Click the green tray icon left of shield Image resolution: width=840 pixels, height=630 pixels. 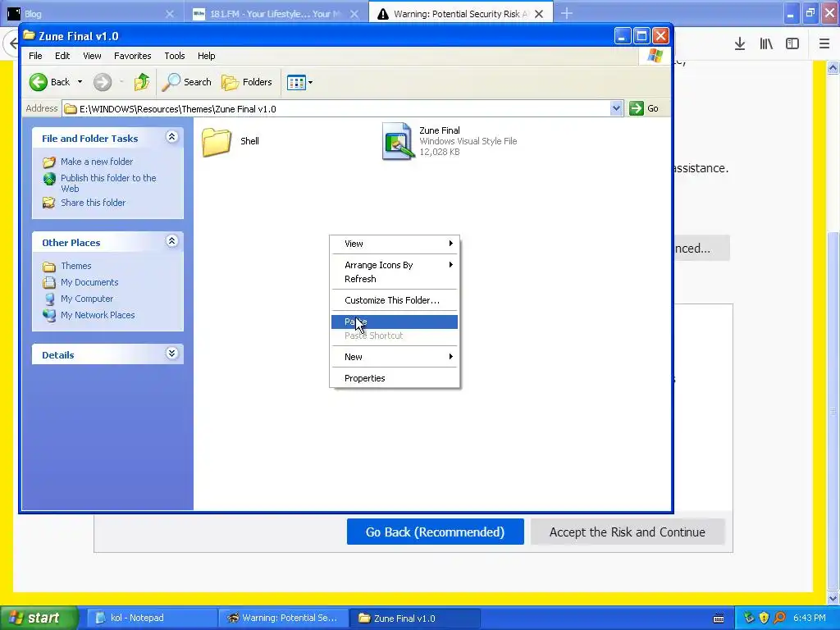pos(749,619)
